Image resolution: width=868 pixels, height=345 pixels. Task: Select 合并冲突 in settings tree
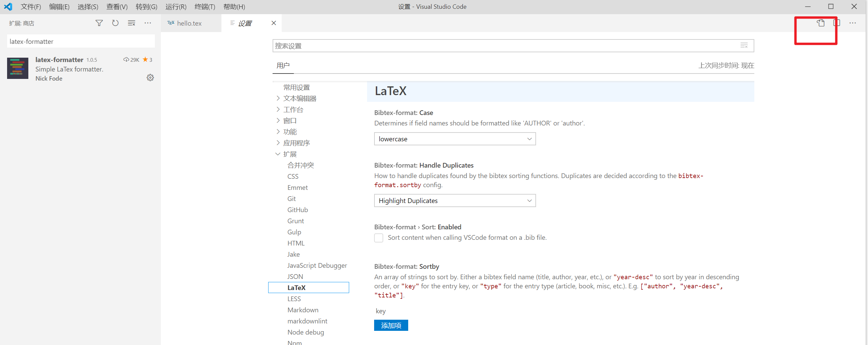(300, 165)
